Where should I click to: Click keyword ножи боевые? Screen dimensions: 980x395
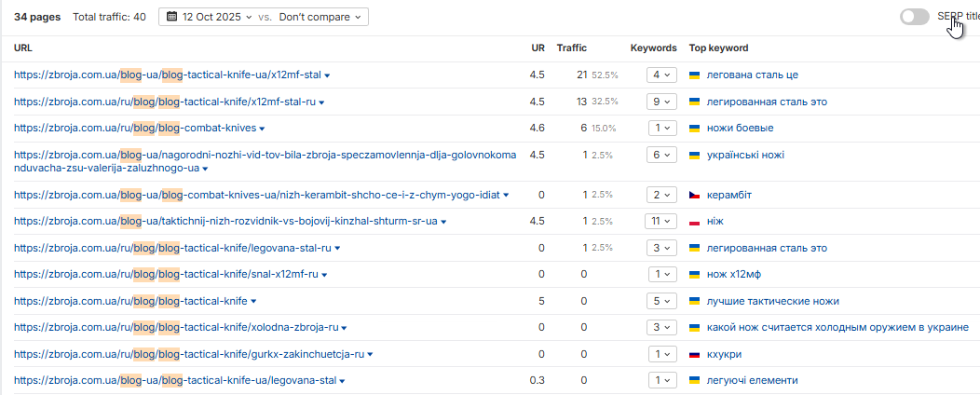click(x=740, y=129)
